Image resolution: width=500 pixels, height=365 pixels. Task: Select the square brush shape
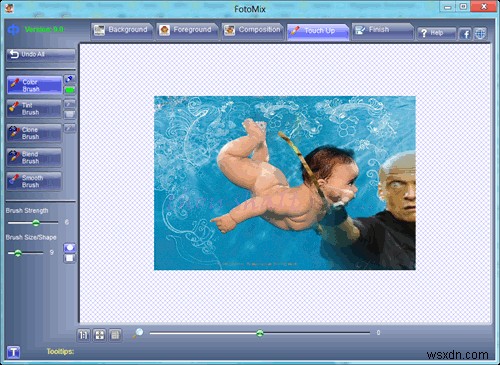(70, 258)
